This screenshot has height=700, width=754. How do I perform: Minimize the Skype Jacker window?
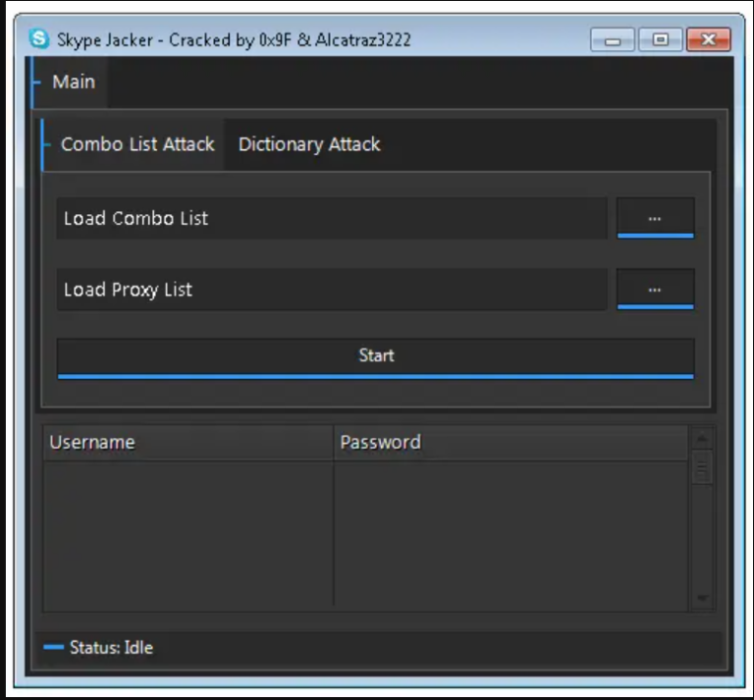[x=613, y=39]
